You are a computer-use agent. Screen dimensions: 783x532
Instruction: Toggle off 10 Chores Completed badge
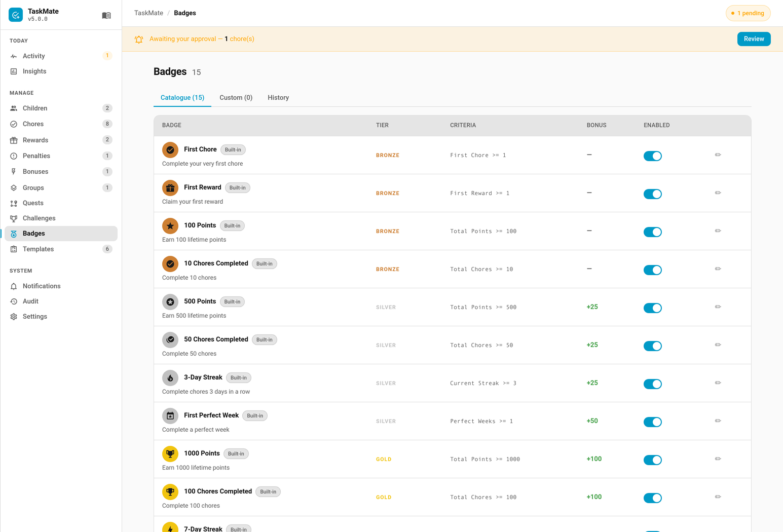point(653,270)
